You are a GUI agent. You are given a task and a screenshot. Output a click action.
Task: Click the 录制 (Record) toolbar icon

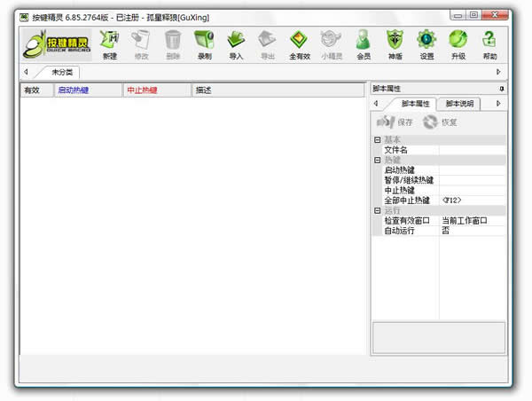204,43
